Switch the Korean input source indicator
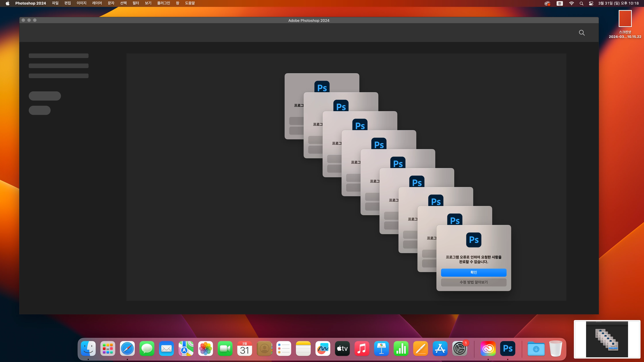This screenshot has width=644, height=362. click(x=559, y=3)
